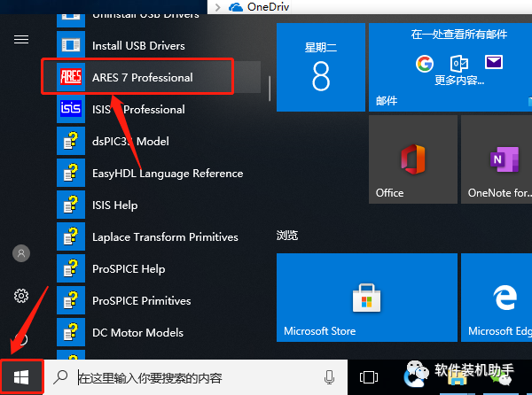Click the search magnifier icon

pyautogui.click(x=60, y=377)
